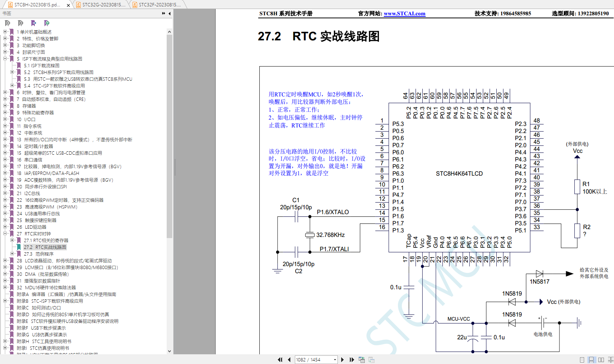Click the bookmark panel scroll down arrow
The width and height of the screenshot is (614, 364).
pos(169,351)
